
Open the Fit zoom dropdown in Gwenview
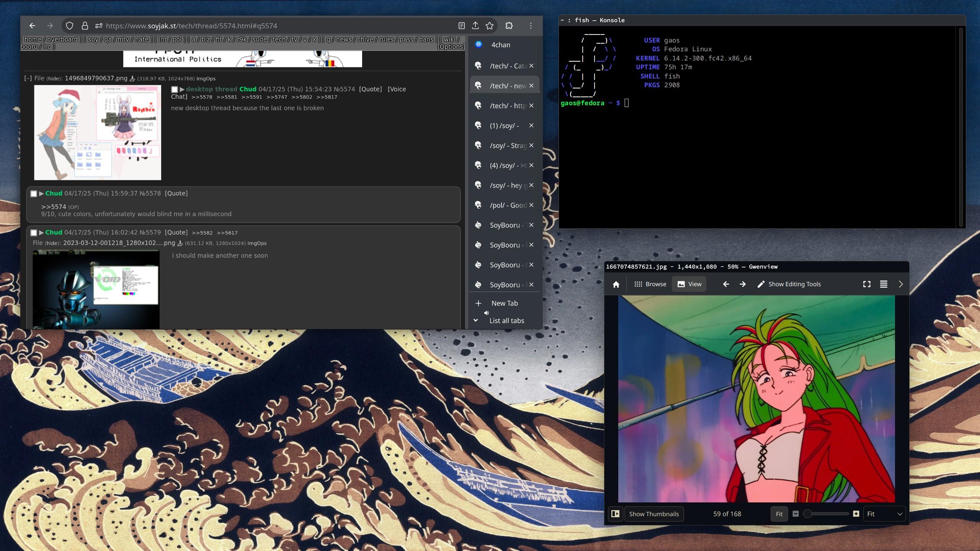click(x=884, y=514)
